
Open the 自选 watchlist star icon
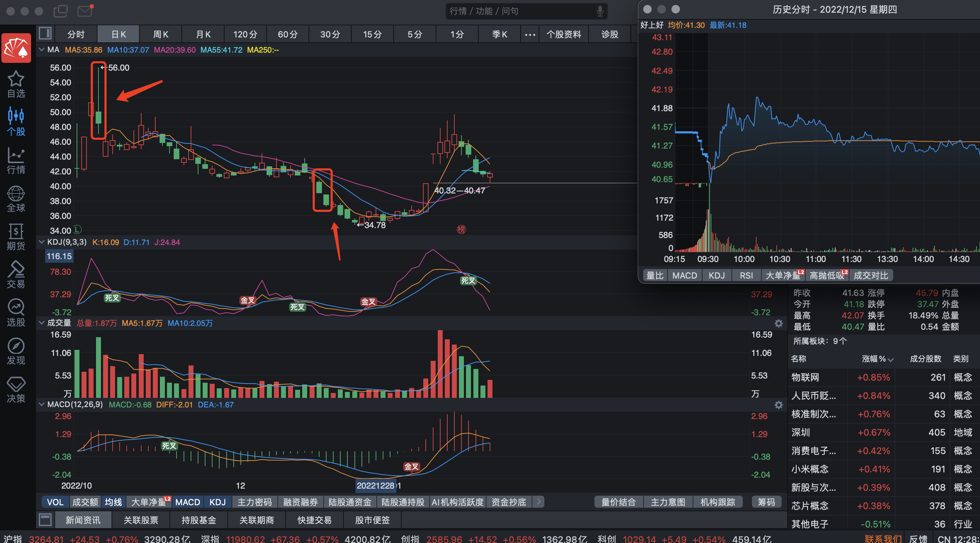click(x=16, y=79)
